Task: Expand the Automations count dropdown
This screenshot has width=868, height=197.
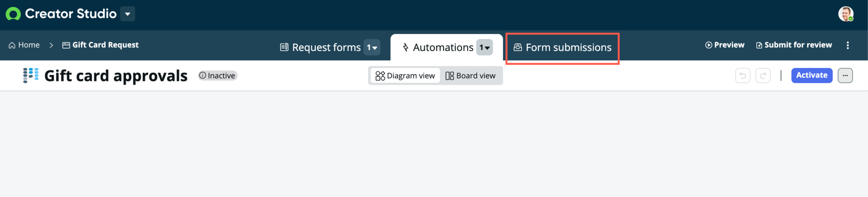Action: 485,47
